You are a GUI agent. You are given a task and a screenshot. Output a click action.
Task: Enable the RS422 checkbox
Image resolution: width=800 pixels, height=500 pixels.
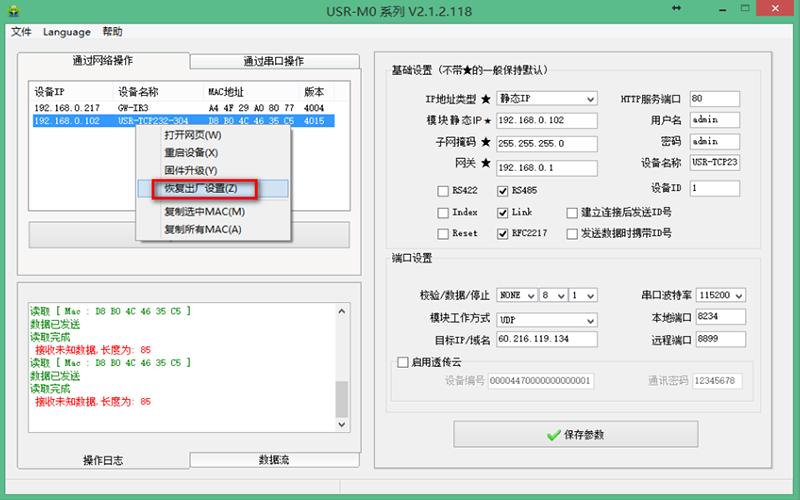point(443,190)
